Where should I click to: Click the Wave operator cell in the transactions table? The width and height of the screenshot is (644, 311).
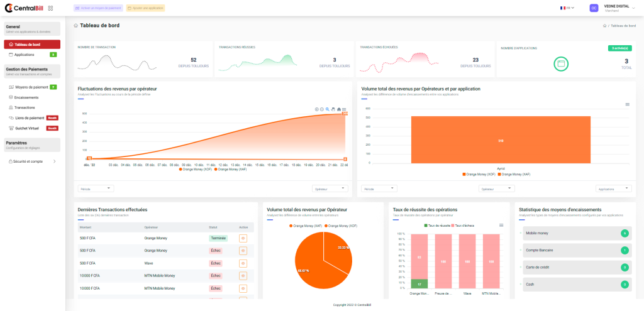click(x=148, y=263)
